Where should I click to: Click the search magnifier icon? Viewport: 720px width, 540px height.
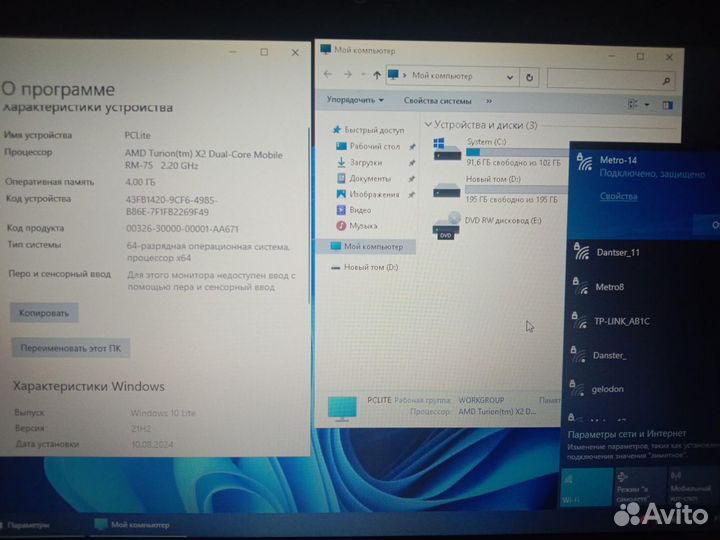[x=666, y=81]
